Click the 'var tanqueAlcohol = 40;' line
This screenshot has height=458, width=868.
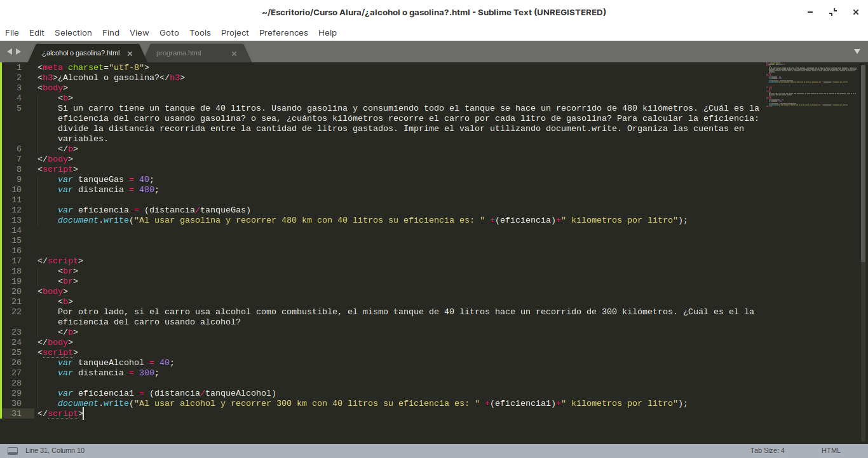pos(116,363)
